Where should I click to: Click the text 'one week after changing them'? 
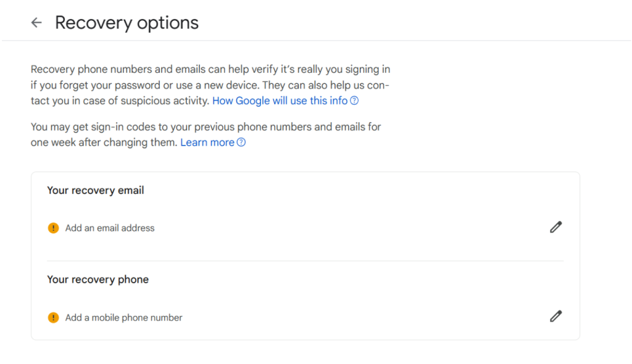(x=104, y=143)
